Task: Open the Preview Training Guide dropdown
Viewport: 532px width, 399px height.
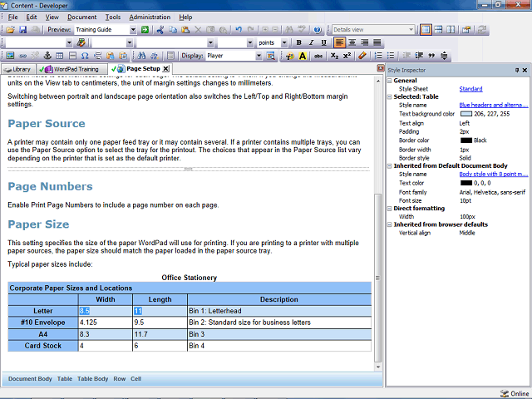Action: pos(133,30)
